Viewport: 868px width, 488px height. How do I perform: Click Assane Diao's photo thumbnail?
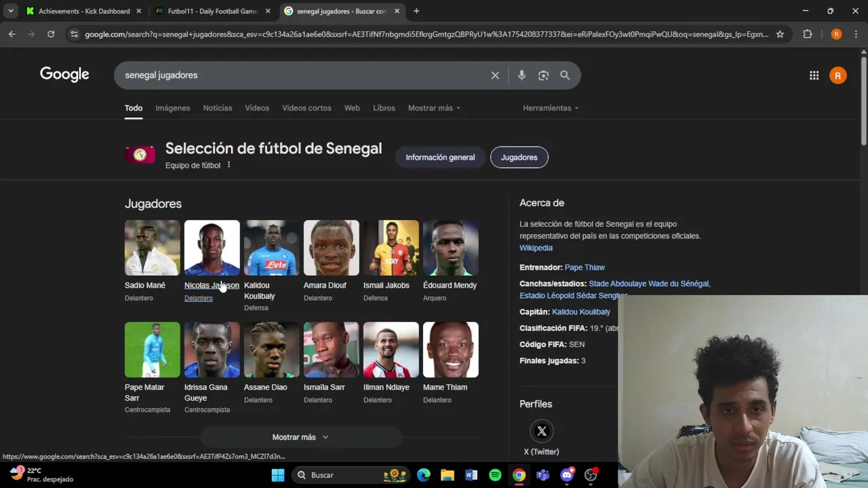(x=272, y=350)
